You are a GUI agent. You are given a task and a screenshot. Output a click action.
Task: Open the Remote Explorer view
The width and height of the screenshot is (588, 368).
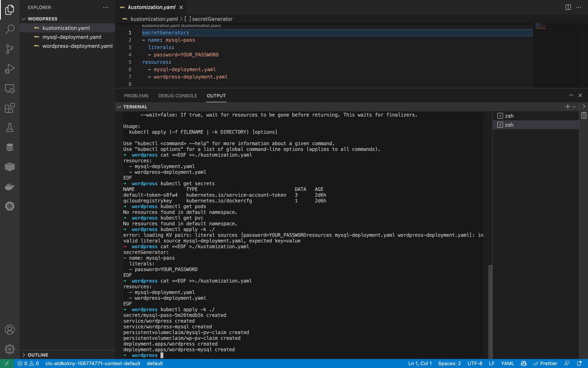point(10,89)
